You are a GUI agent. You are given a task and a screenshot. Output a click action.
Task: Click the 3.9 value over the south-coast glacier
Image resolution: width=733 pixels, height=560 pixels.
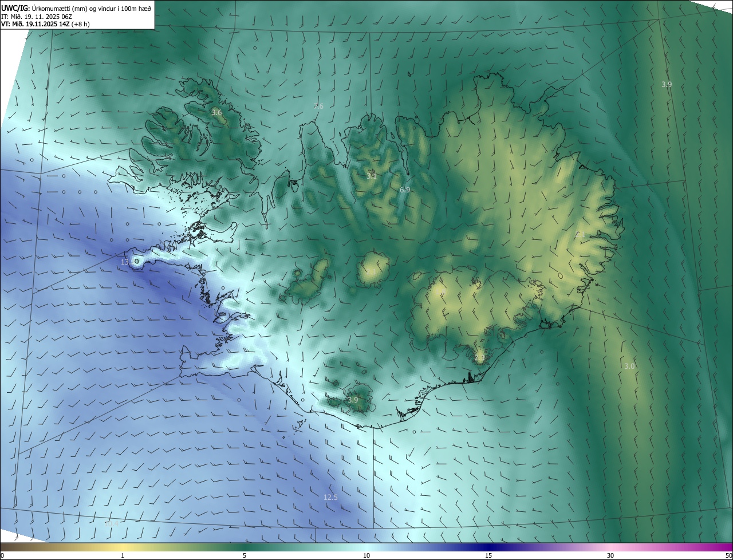pos(353,400)
